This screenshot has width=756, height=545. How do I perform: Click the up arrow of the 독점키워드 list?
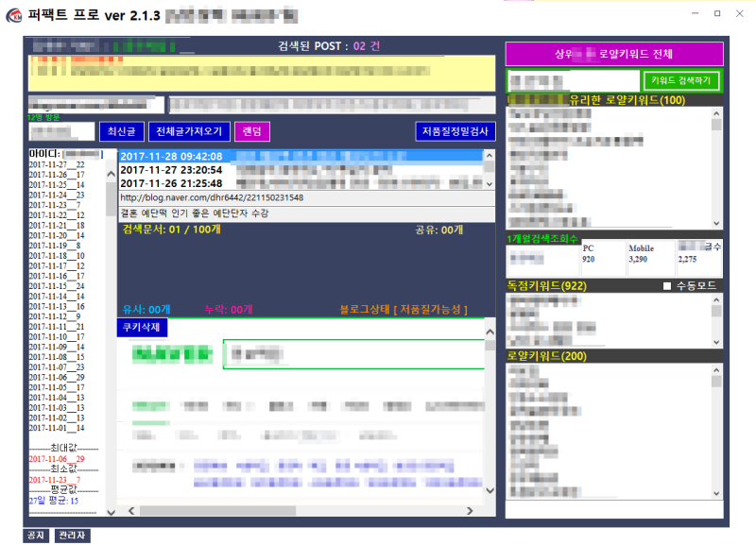coord(716,300)
